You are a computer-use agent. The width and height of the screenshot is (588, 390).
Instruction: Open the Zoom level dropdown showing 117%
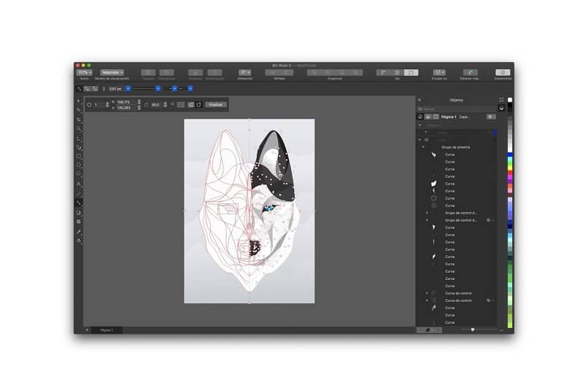(x=85, y=72)
